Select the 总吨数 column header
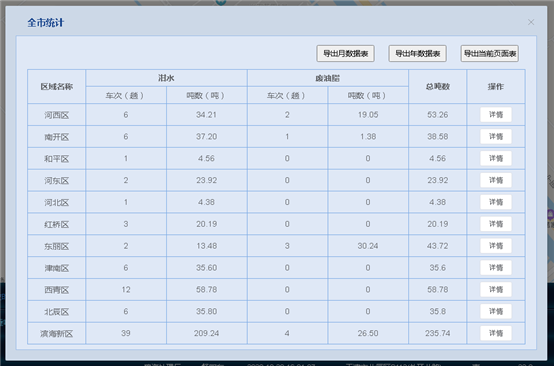The image size is (554, 366). tap(437, 87)
